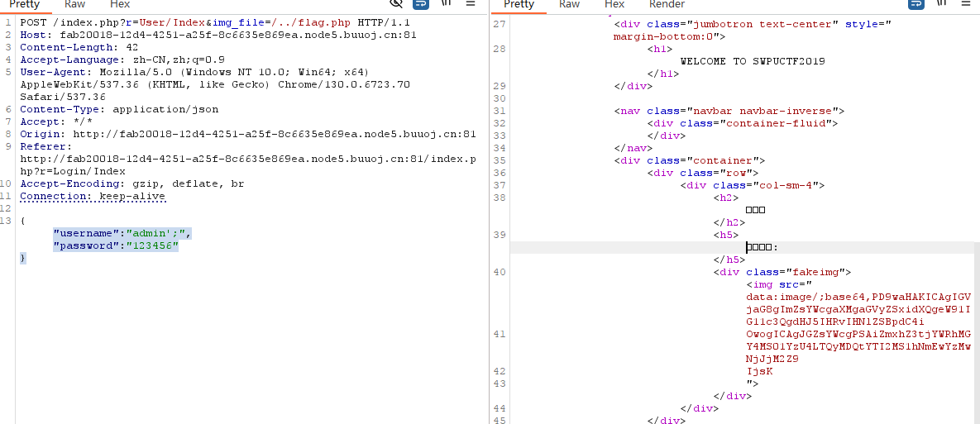980x424 pixels.
Task: Switch to the request Hex tab
Action: pyautogui.click(x=120, y=4)
